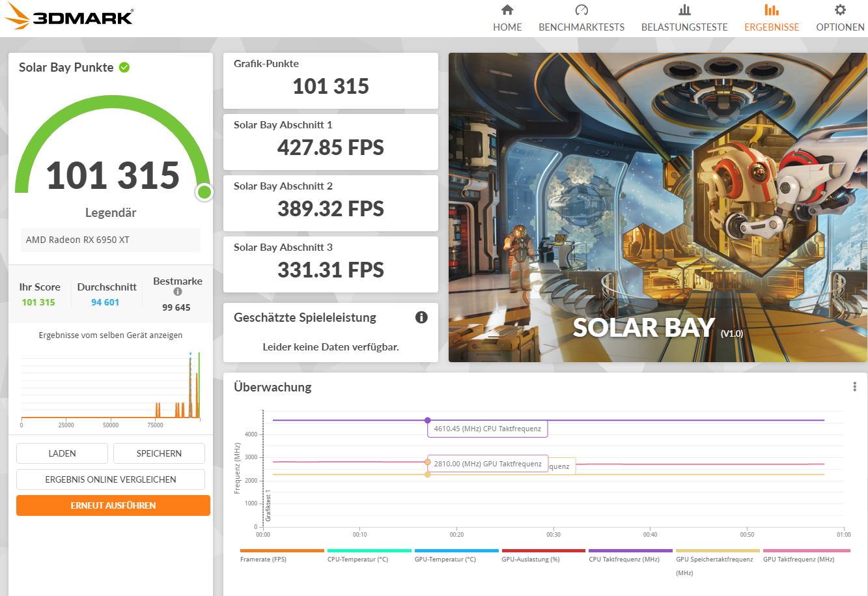Open the Benchmarktests tab
868x596 pixels.
click(581, 18)
